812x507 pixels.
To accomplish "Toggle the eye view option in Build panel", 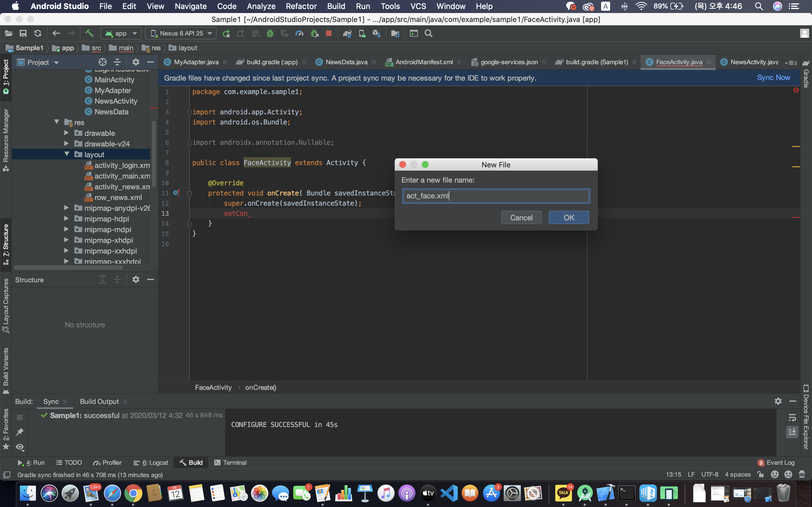I will [x=20, y=447].
